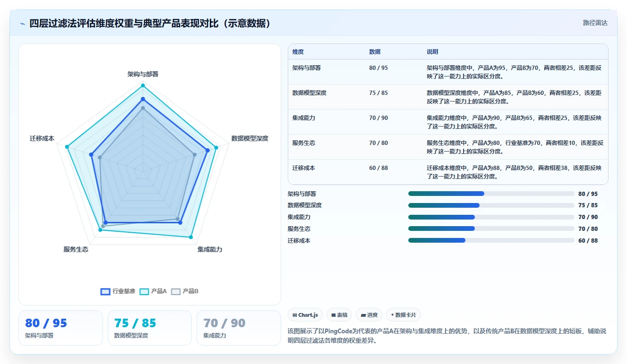Image resolution: width=627 pixels, height=364 pixels.
Task: Open the 70 / 90 集成能力 data card
Action: click(239, 328)
